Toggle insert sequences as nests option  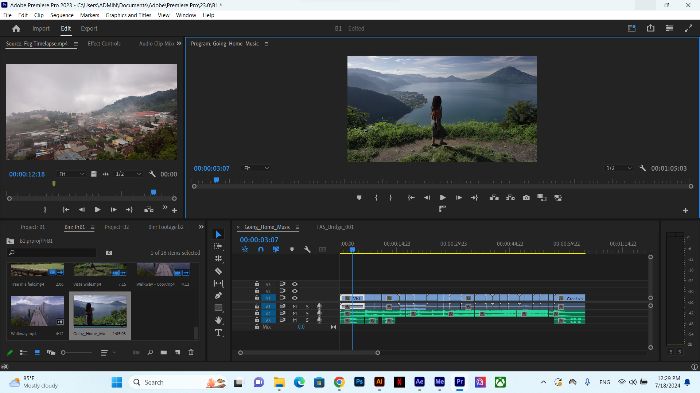[x=245, y=250]
